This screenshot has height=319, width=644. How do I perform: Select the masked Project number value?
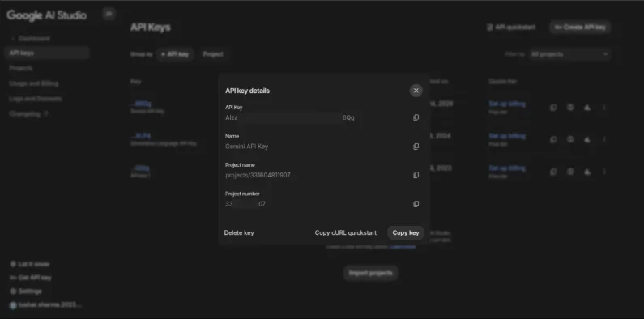coord(245,204)
